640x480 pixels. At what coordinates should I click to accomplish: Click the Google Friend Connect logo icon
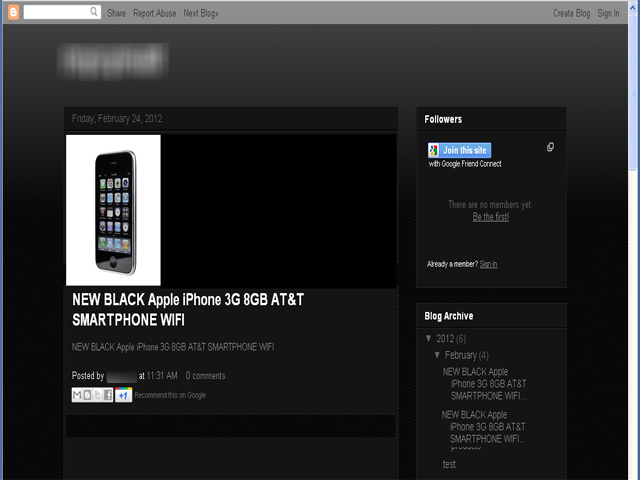(x=433, y=150)
